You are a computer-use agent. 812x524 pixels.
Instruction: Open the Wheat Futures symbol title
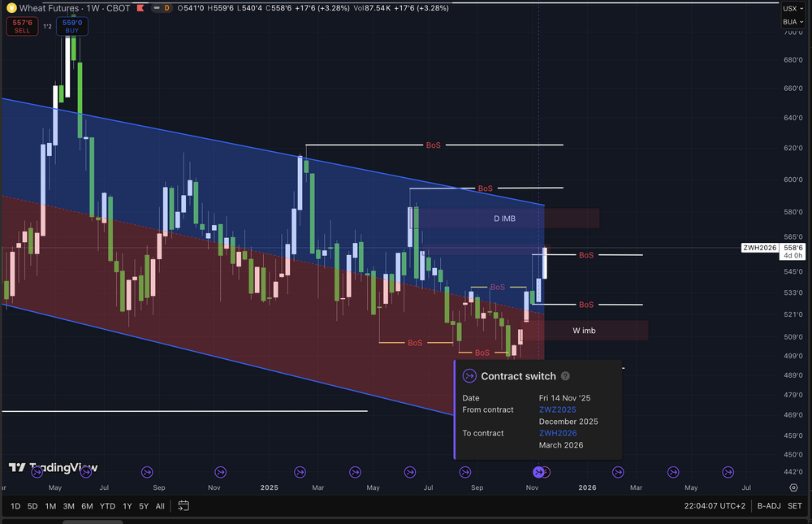tap(75, 8)
